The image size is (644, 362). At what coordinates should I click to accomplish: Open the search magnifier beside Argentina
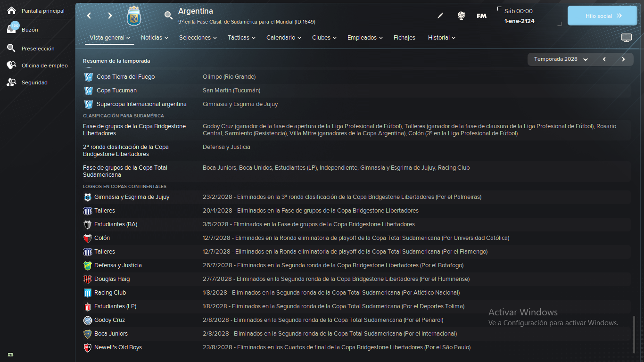pyautogui.click(x=168, y=16)
